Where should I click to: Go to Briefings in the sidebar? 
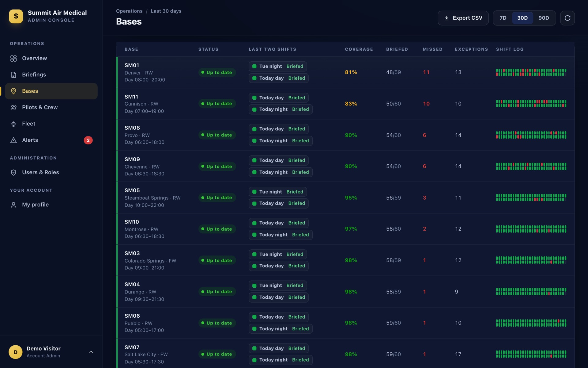point(51,75)
